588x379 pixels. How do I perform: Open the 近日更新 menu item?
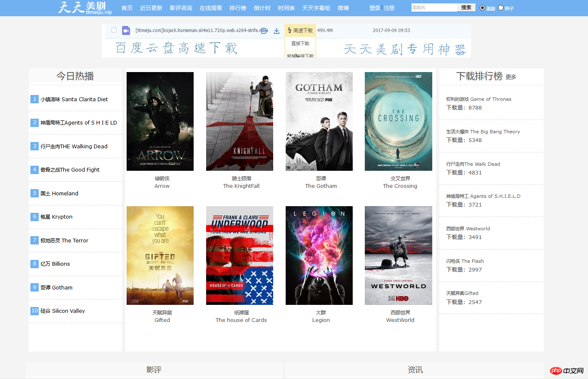tap(151, 8)
